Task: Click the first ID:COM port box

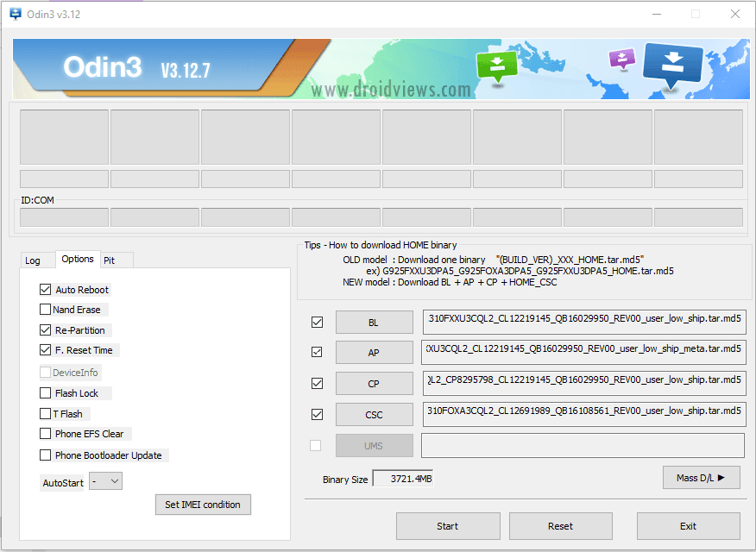Action: [x=64, y=217]
